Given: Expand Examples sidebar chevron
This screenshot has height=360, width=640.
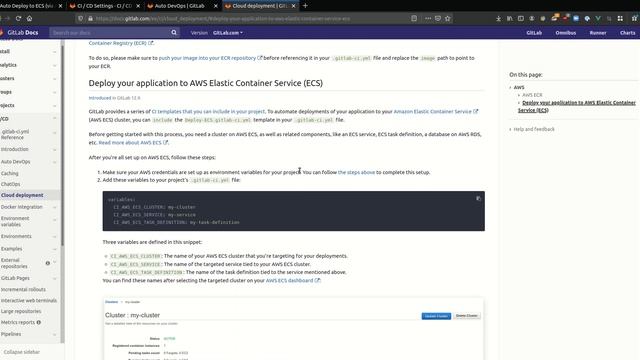Looking at the screenshot, I should tap(55, 249).
